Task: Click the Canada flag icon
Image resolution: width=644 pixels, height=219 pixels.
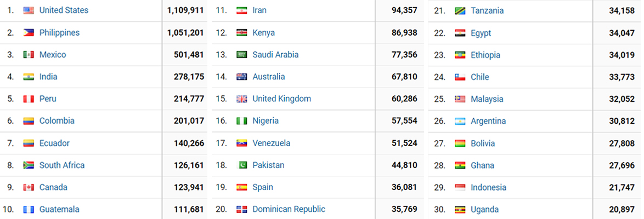Action: [29, 187]
